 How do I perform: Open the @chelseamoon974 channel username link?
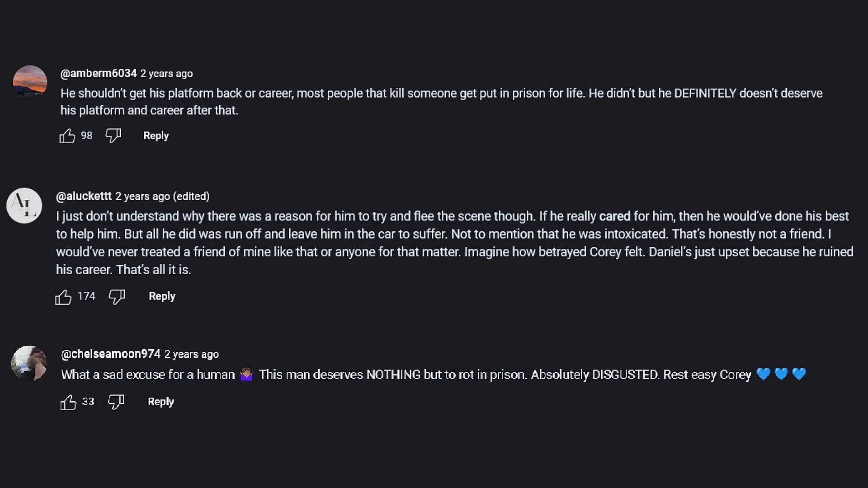coord(111,354)
